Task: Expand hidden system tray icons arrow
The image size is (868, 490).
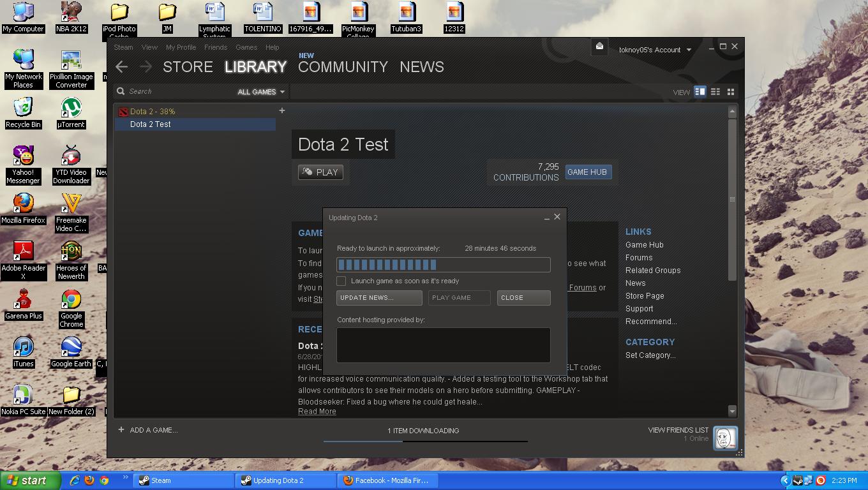Action: click(x=785, y=480)
